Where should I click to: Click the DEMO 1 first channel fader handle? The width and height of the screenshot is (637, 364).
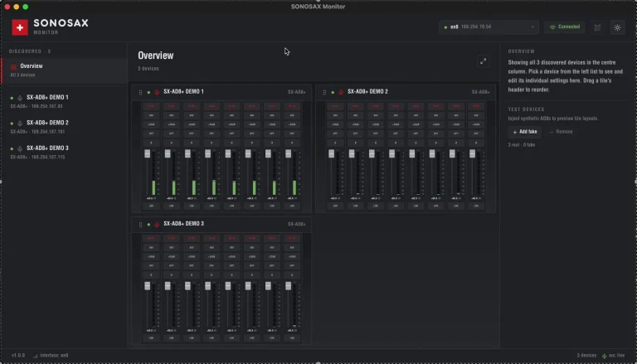(x=147, y=153)
